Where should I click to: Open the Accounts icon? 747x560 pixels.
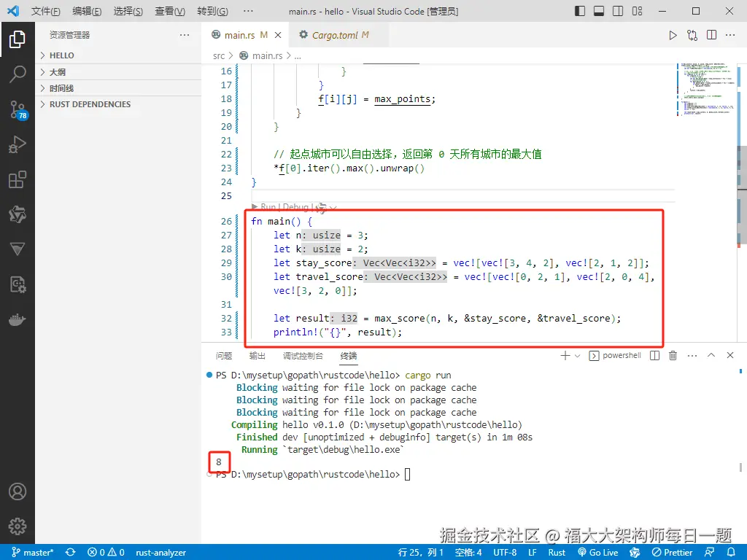click(18, 491)
